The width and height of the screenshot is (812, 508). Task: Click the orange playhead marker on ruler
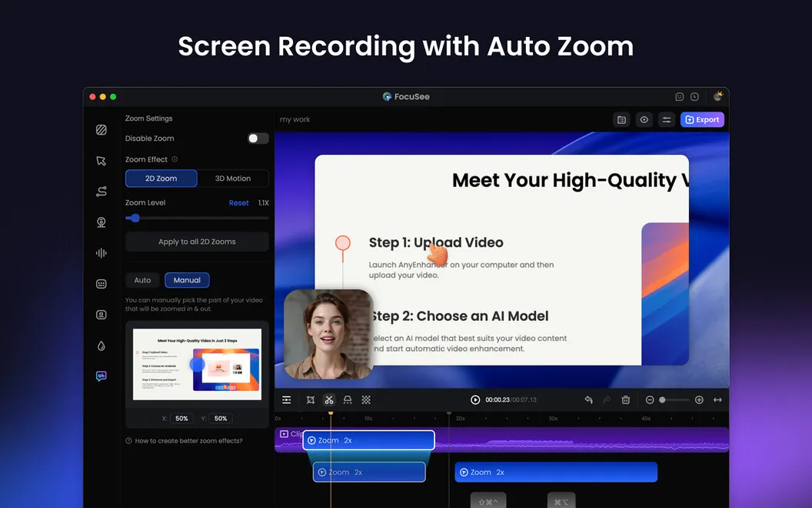[x=331, y=413]
